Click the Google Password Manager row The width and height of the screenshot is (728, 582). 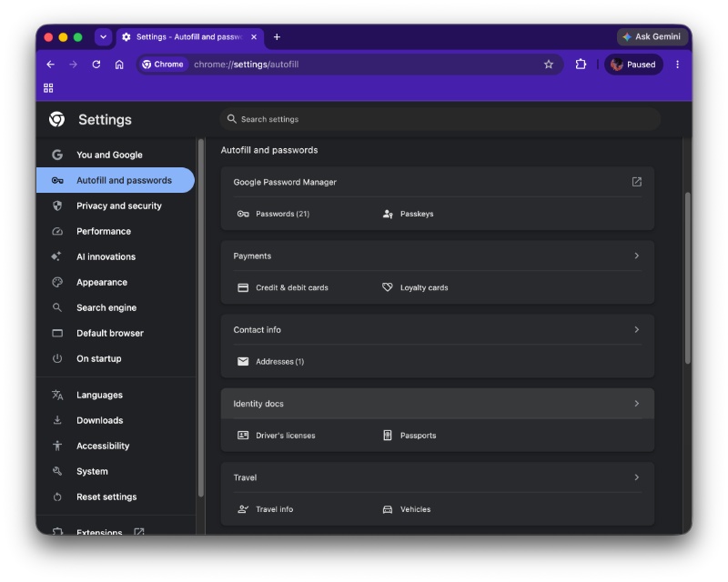tap(438, 182)
